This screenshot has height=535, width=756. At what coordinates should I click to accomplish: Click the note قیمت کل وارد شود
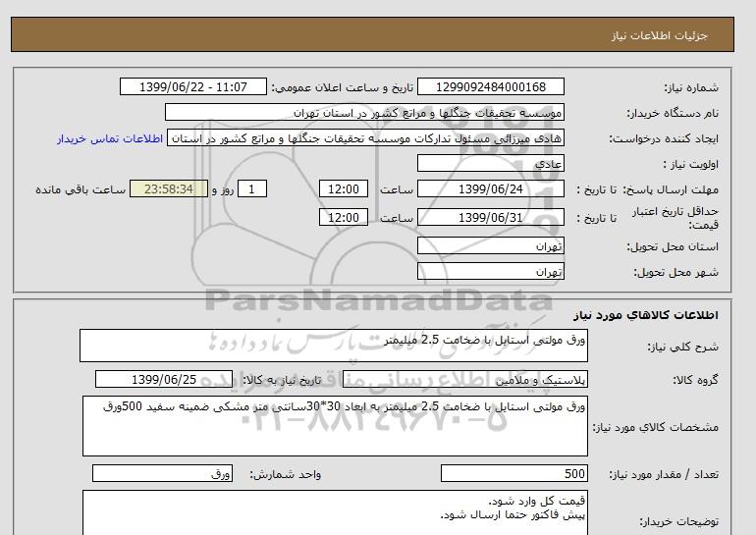pyautogui.click(x=537, y=502)
